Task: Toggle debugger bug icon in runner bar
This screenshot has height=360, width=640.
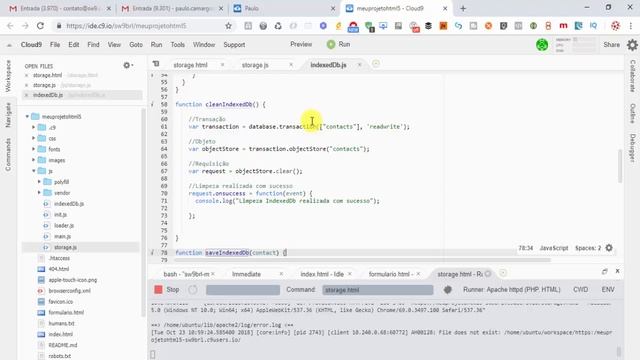Action: tap(448, 289)
